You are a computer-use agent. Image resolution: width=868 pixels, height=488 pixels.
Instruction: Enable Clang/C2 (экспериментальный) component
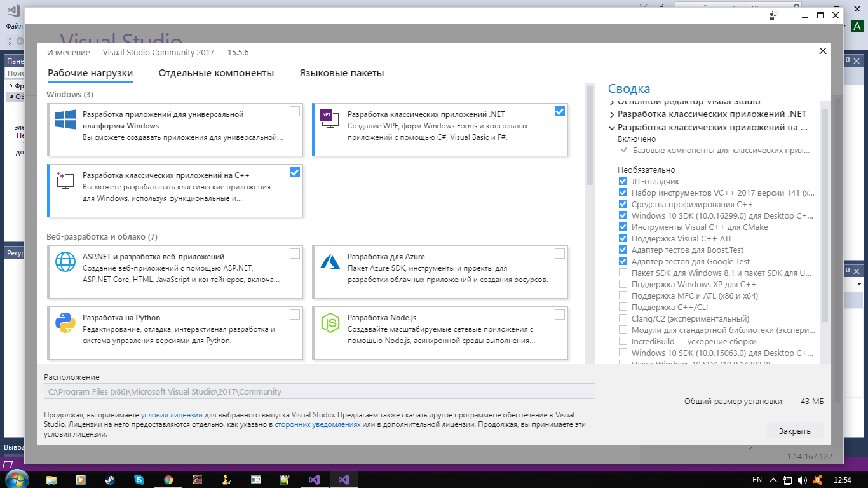(623, 319)
